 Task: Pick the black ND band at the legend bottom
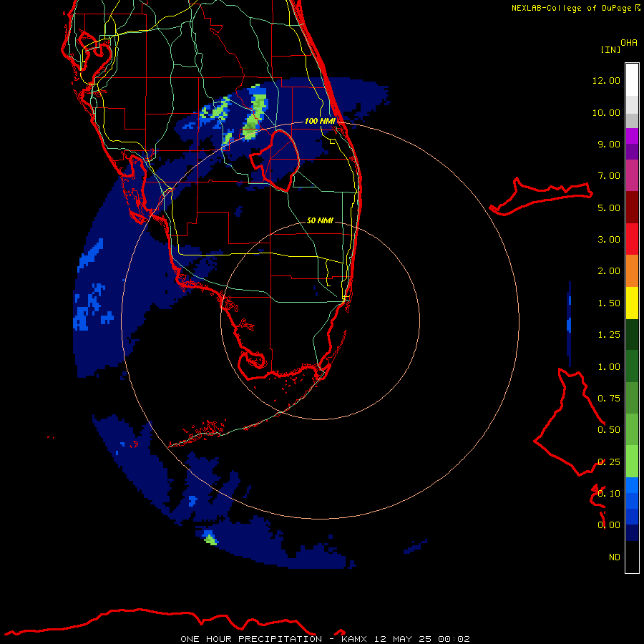click(632, 557)
